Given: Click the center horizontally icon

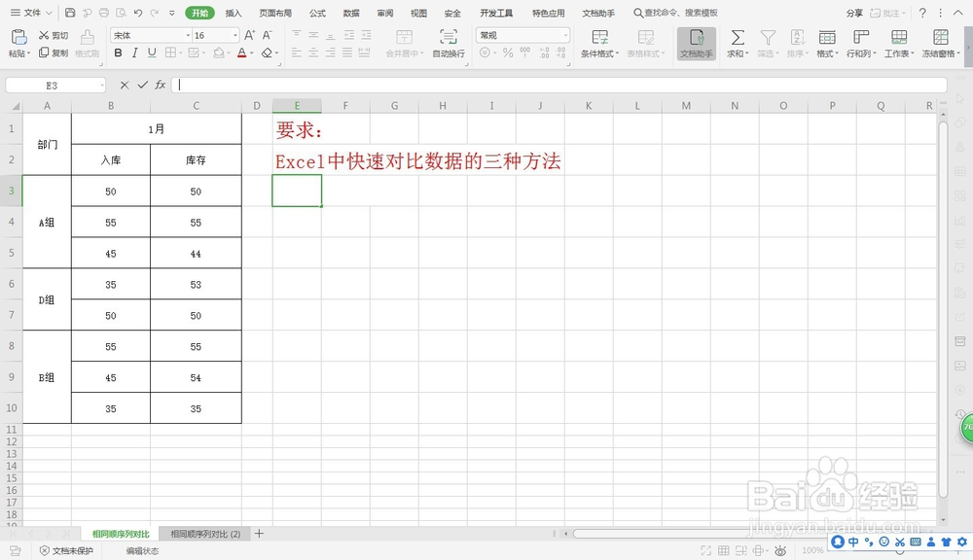Looking at the screenshot, I should (313, 53).
